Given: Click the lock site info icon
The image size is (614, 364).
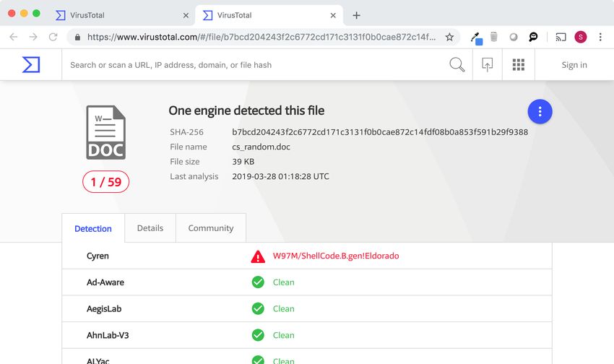Looking at the screenshot, I should (77, 37).
